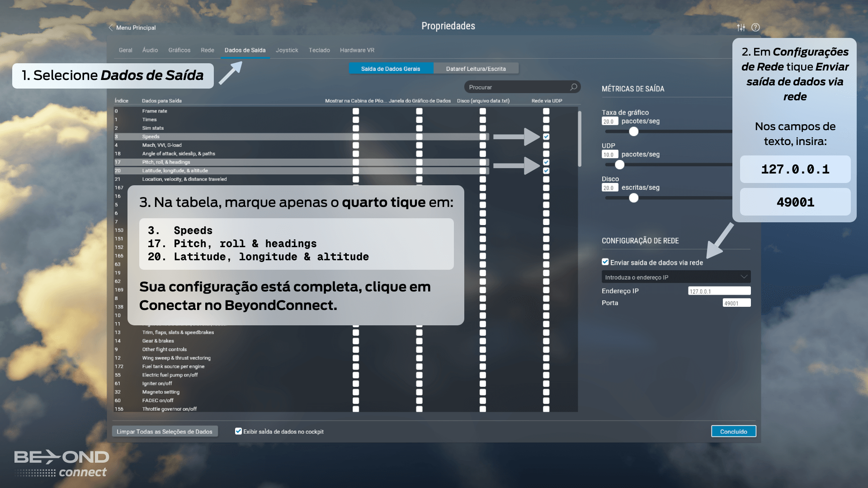The height and width of the screenshot is (488, 868).
Task: Enable disk output for Sim stats
Action: 483,128
